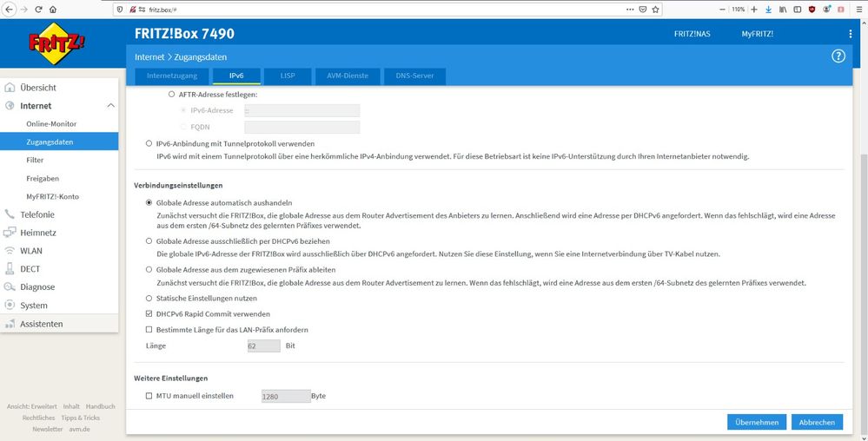Click the insecure connection lock icon
Image resolution: width=868 pixels, height=441 pixels.
[x=132, y=10]
